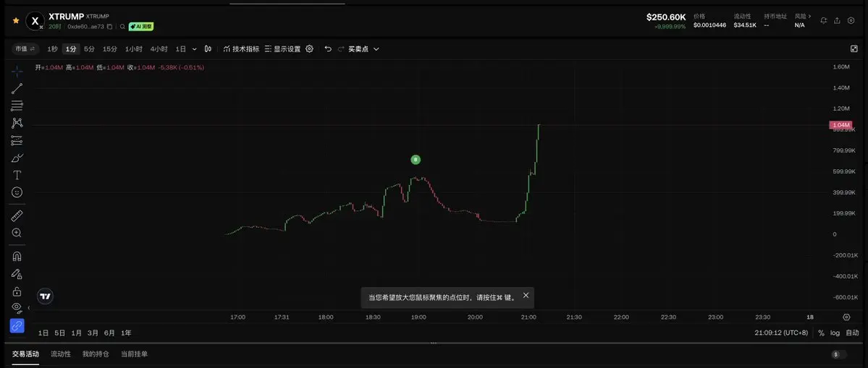Select the crosshair cursor tool
The width and height of the screenshot is (868, 368).
coord(17,71)
